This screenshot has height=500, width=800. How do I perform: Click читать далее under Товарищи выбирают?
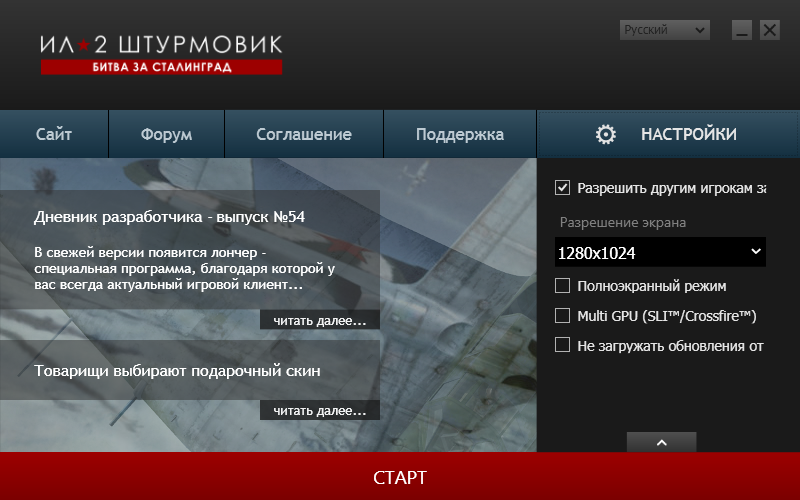[320, 410]
